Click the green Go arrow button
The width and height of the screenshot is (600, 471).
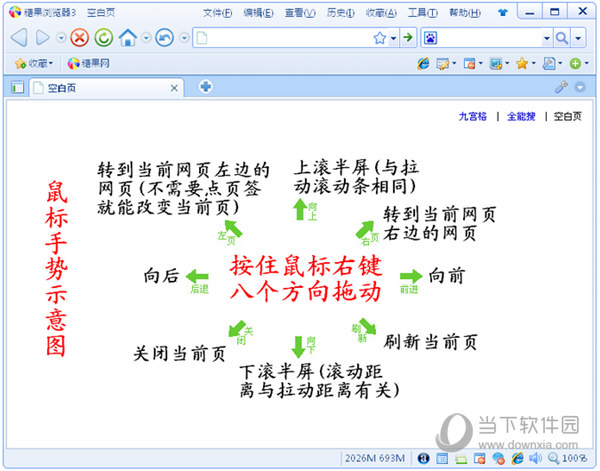point(408,37)
